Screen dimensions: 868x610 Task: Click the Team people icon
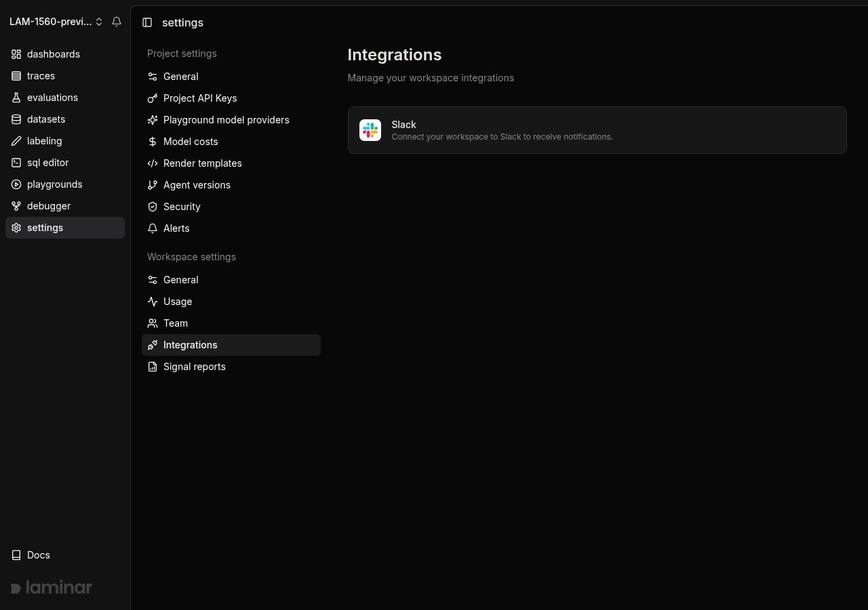click(x=153, y=323)
